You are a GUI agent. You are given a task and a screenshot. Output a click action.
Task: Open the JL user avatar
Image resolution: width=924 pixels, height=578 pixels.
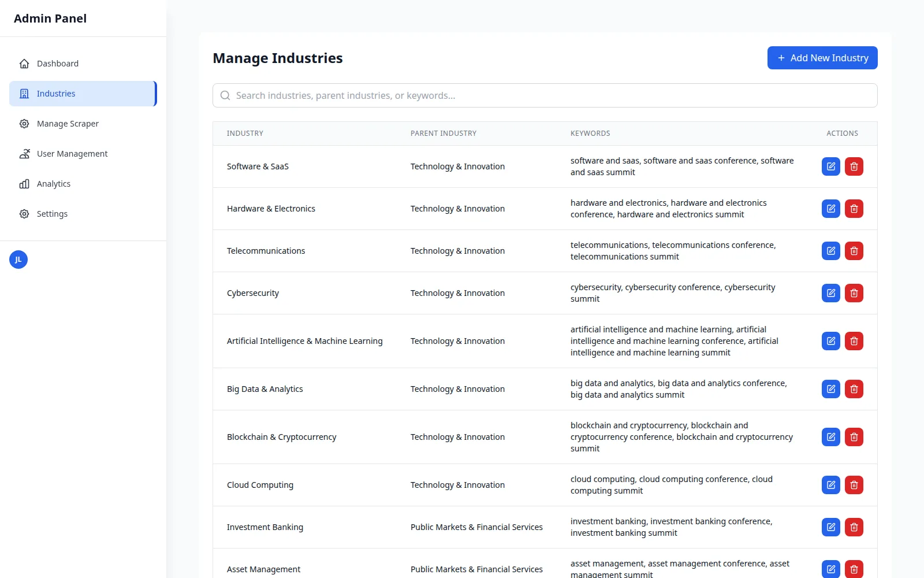[18, 260]
